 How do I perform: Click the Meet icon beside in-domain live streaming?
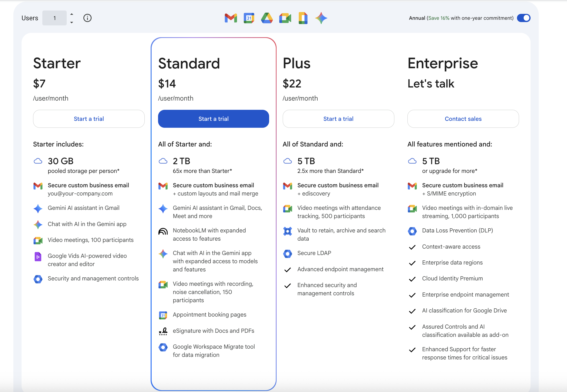coord(412,209)
